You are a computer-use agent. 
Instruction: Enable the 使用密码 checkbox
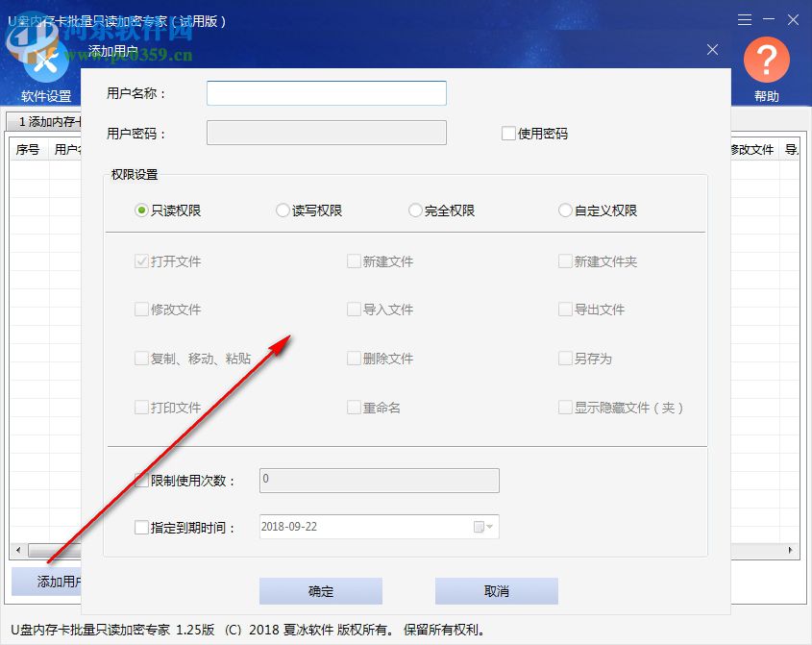click(x=508, y=133)
